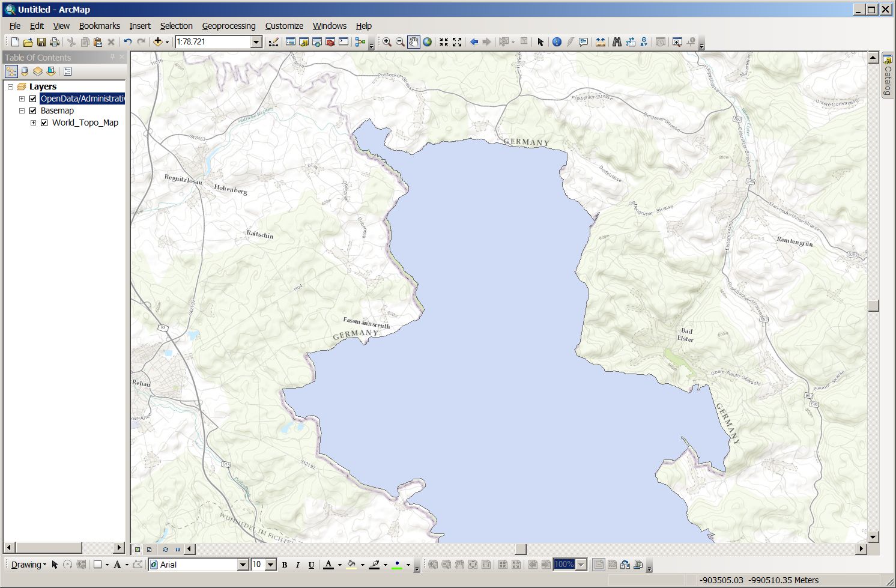Open the Find binoculars tool
Image resolution: width=896 pixels, height=588 pixels.
coord(617,42)
